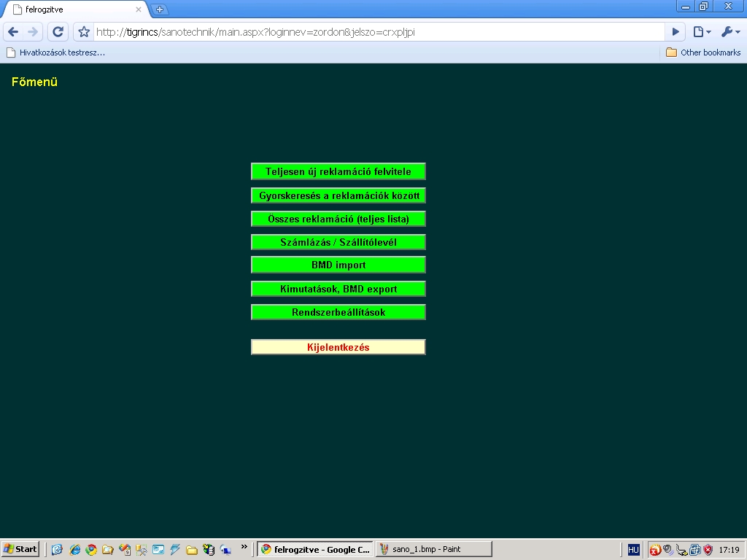Open the Chrome page menu dropdown
This screenshot has width=747, height=560.
pyautogui.click(x=702, y=32)
